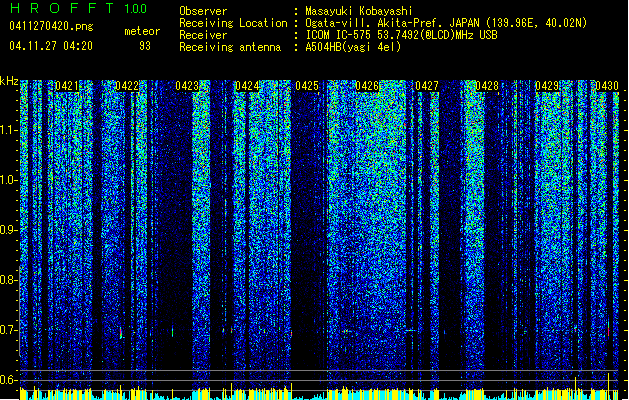Image resolution: width=629 pixels, height=400 pixels.
Task: Click the date stamp 04.11.27 04:20
Action: pyautogui.click(x=51, y=46)
